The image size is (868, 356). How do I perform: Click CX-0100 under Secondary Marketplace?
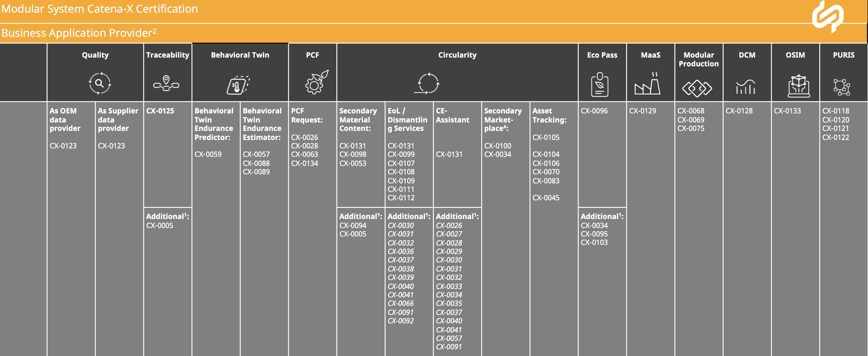(498, 146)
